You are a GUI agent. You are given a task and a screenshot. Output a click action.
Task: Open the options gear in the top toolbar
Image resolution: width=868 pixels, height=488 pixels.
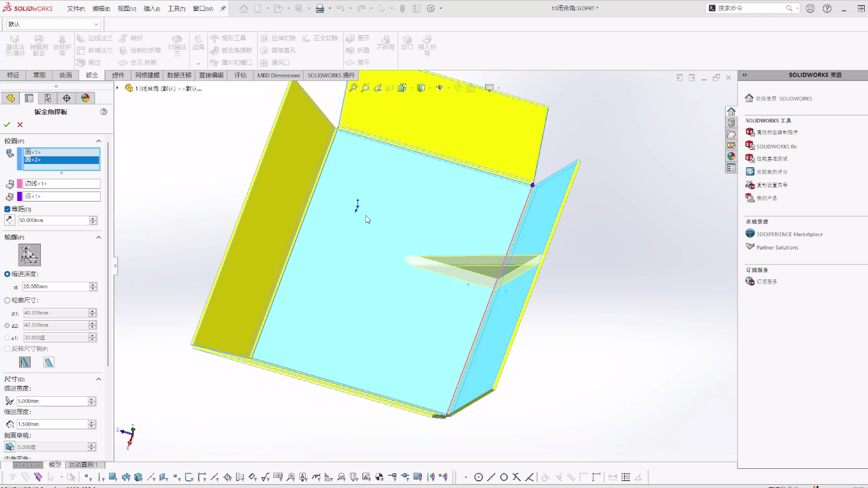(431, 8)
